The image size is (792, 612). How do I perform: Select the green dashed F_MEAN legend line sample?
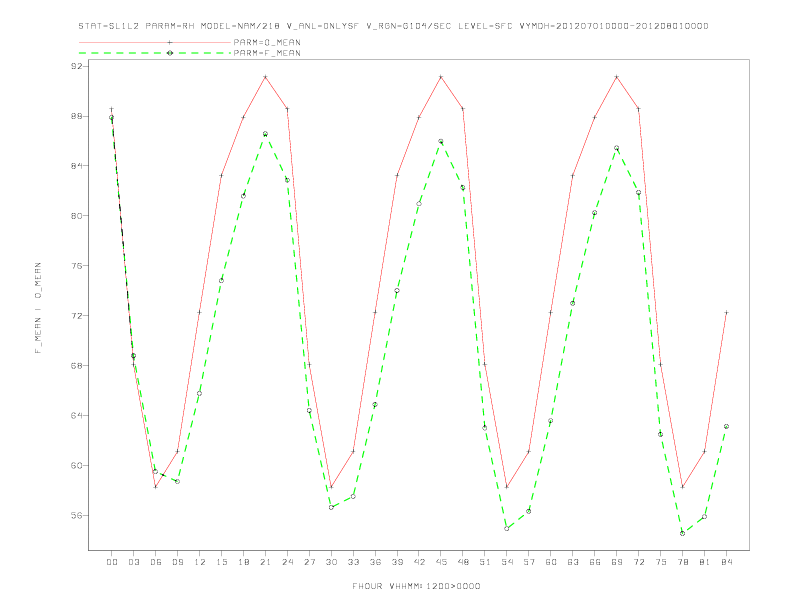(155, 53)
